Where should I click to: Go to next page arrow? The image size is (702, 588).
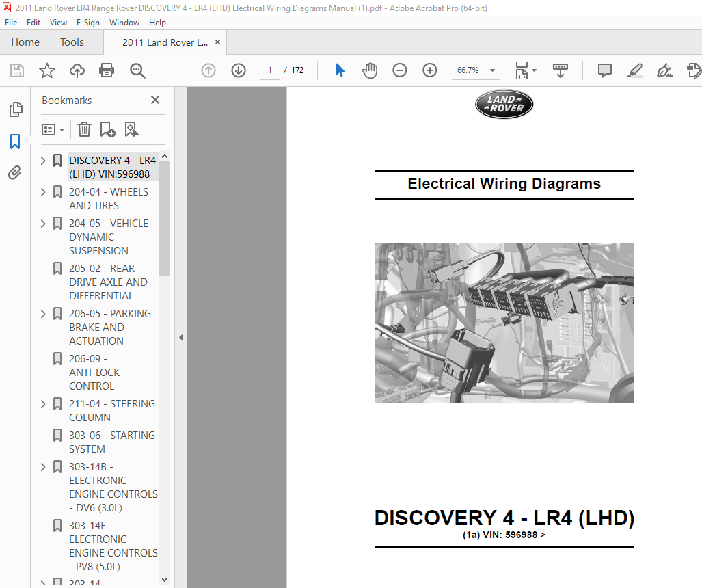click(x=239, y=70)
